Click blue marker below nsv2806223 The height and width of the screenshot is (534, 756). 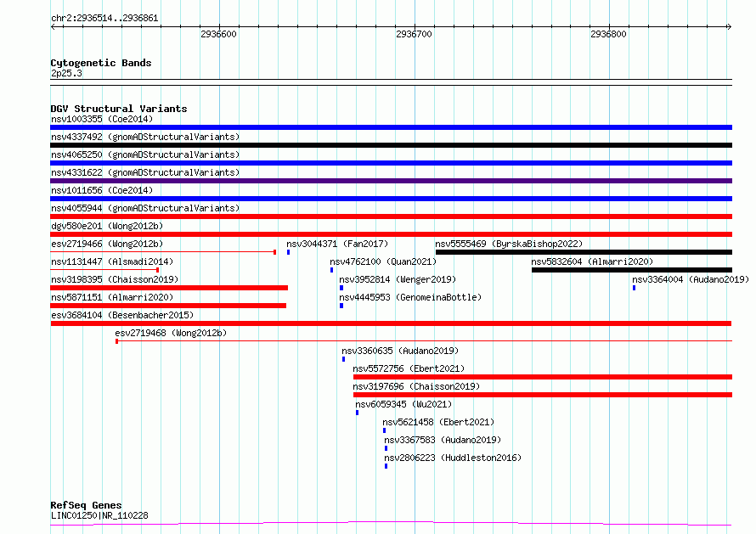click(386, 466)
